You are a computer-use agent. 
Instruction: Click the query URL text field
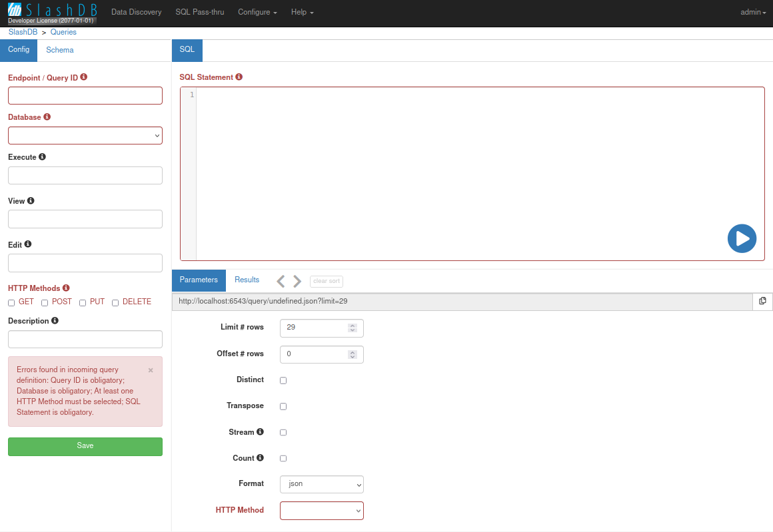coord(462,302)
